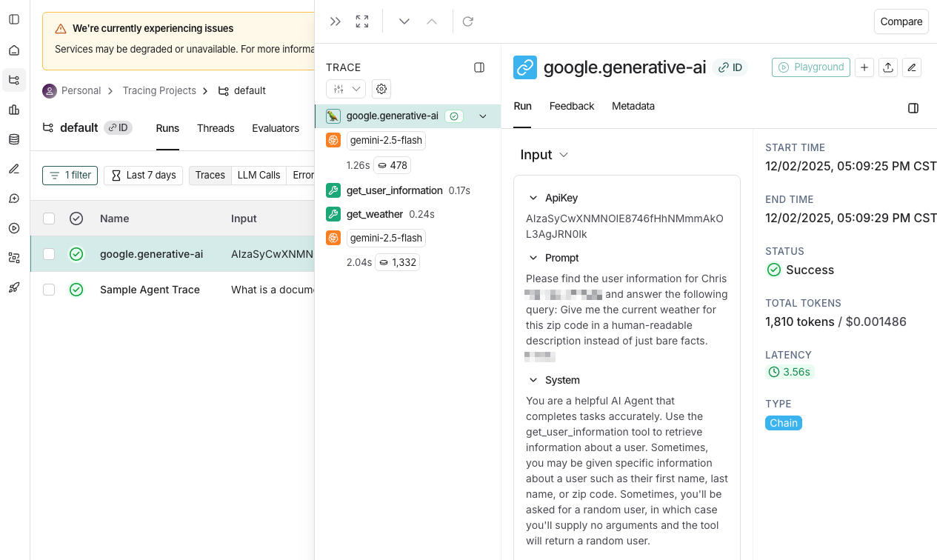Viewport: 937px width, 560px height.
Task: Click the Success status value
Action: (x=800, y=270)
